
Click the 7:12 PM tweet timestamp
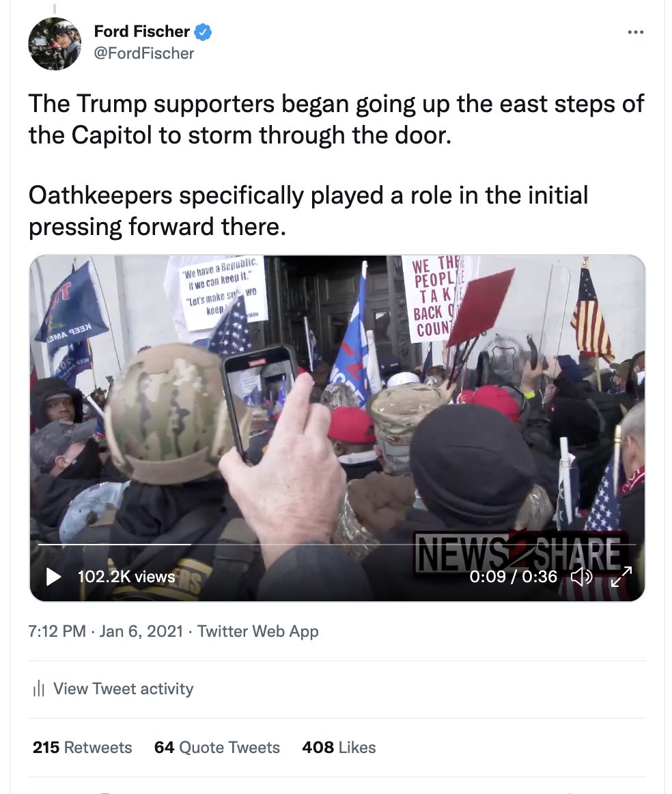point(57,631)
